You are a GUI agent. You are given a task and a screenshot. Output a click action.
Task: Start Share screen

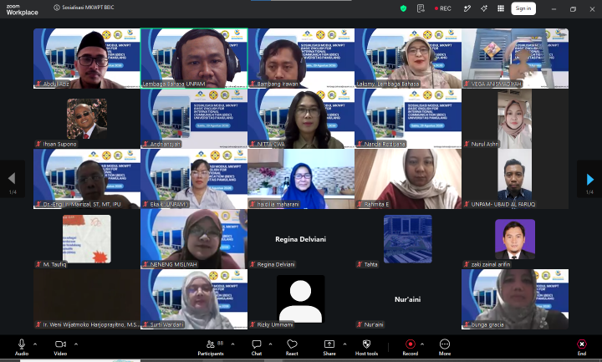point(329,347)
